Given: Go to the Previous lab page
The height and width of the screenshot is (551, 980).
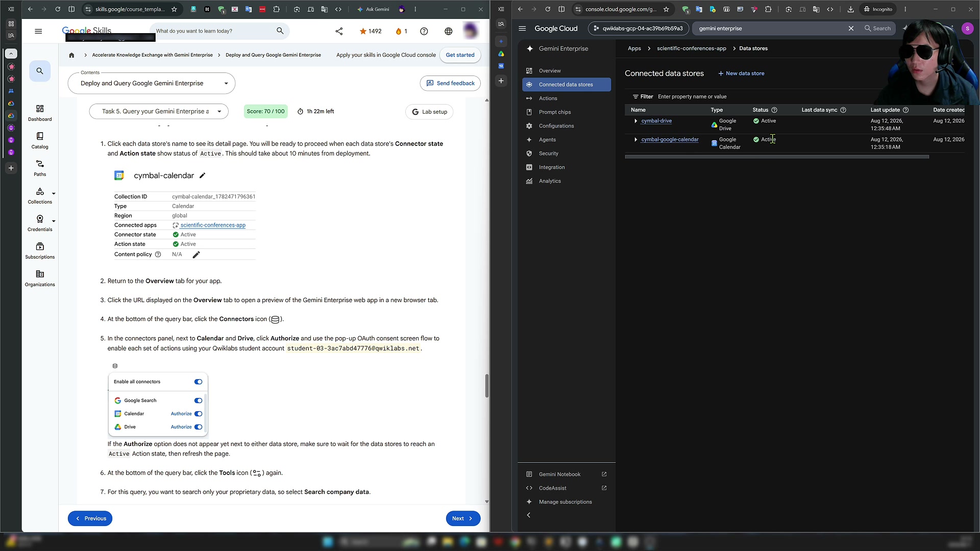Looking at the screenshot, I should (90, 518).
